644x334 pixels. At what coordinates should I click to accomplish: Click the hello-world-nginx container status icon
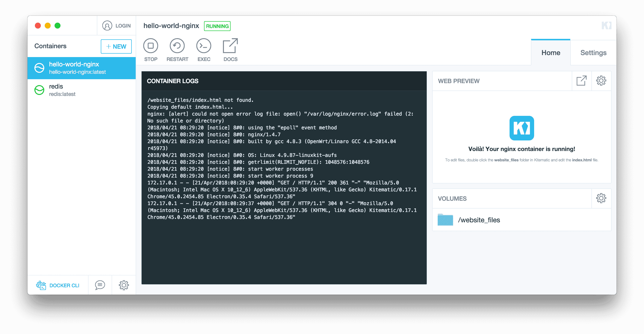point(39,68)
